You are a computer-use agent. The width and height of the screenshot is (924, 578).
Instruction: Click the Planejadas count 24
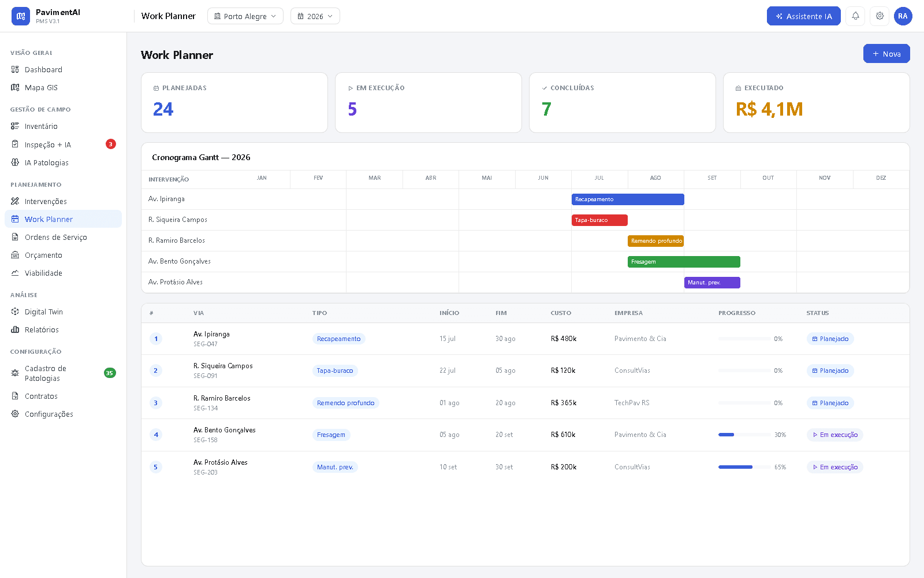point(163,109)
